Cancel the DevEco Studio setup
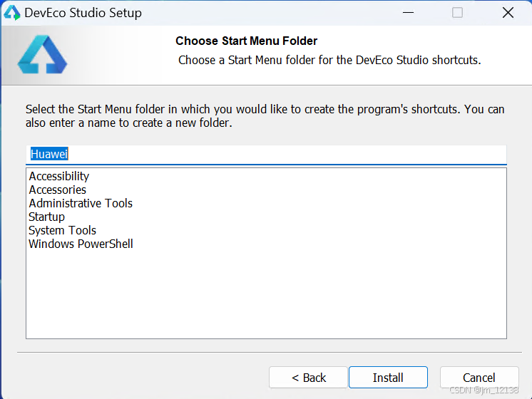The image size is (532, 399). pyautogui.click(x=479, y=378)
